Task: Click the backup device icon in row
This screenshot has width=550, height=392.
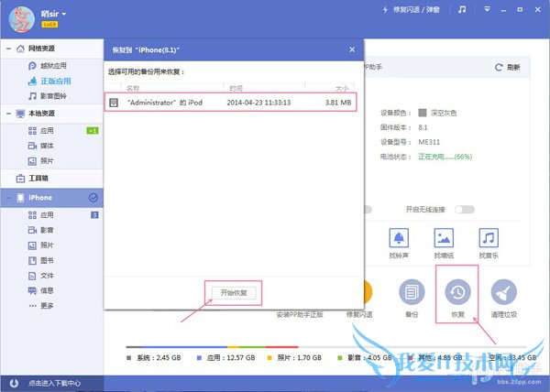Action: click(x=114, y=103)
